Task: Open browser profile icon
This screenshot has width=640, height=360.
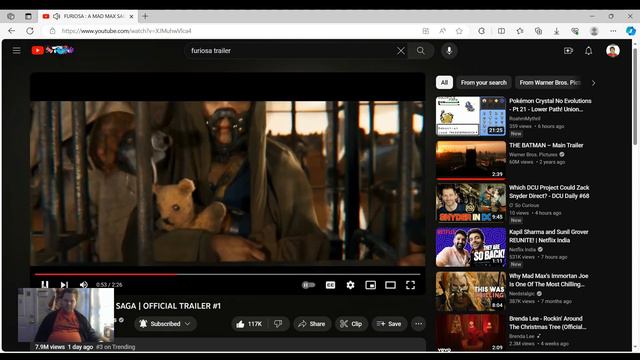Action: click(594, 31)
